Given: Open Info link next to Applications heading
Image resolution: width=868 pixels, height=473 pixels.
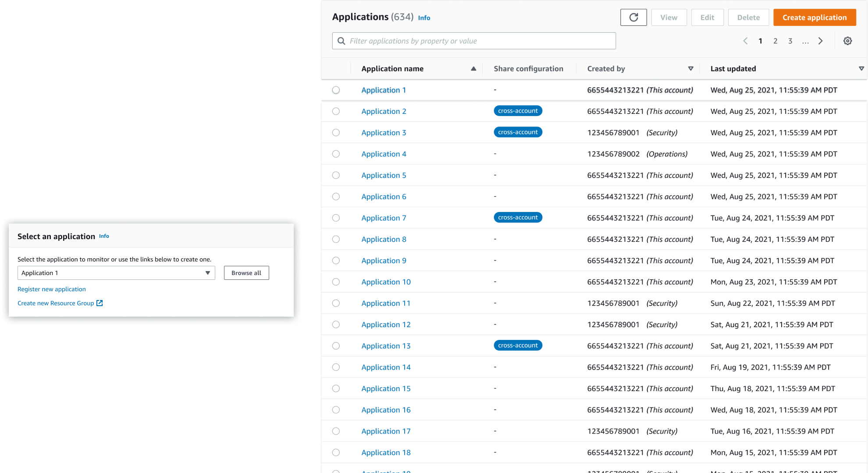Looking at the screenshot, I should coord(424,18).
